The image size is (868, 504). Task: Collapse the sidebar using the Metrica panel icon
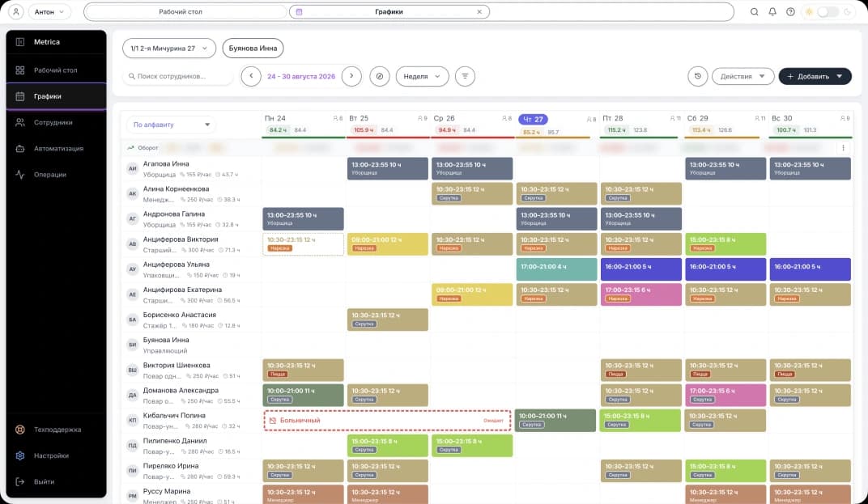(x=20, y=42)
